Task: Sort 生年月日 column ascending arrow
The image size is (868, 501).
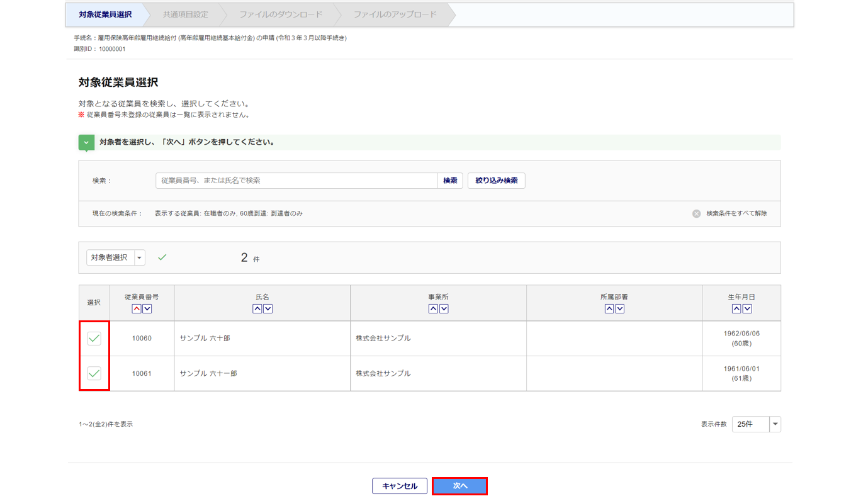Action: [x=736, y=308]
